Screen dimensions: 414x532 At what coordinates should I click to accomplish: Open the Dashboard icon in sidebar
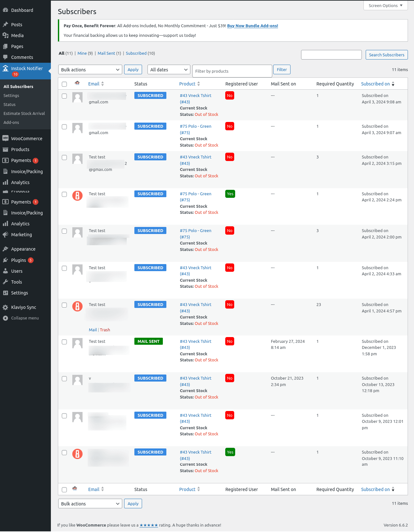(5, 10)
